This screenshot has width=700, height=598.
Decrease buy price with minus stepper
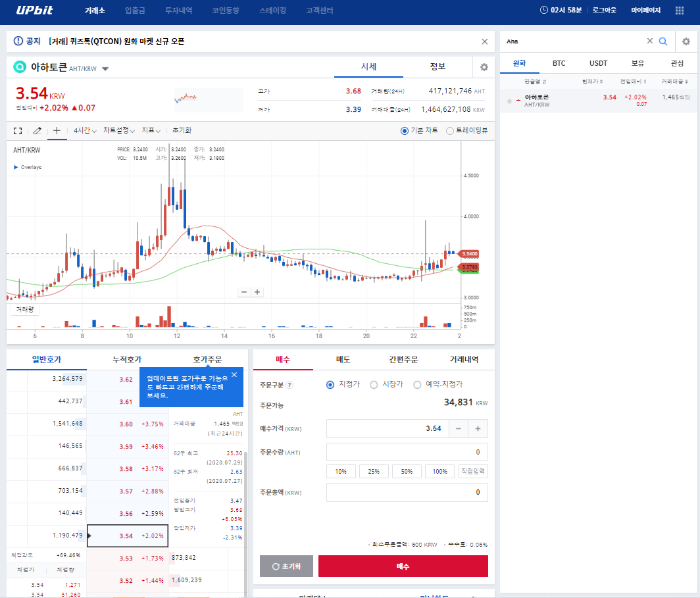459,428
